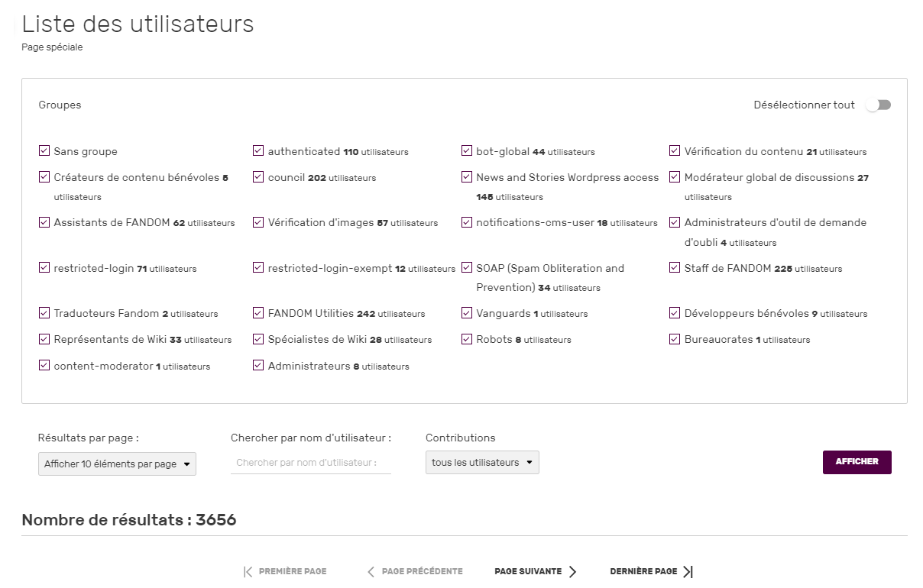
Task: Jump to DERNIÈRE PAGE
Action: (643, 571)
